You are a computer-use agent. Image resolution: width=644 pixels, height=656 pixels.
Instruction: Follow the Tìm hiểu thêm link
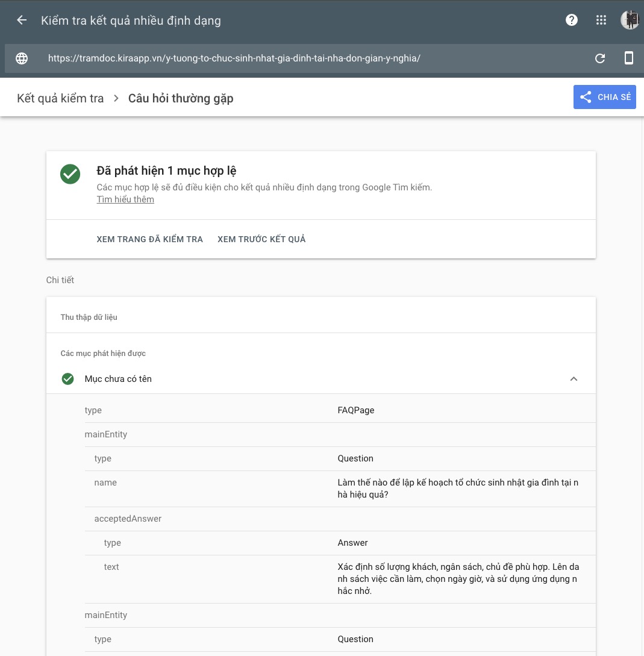click(125, 199)
